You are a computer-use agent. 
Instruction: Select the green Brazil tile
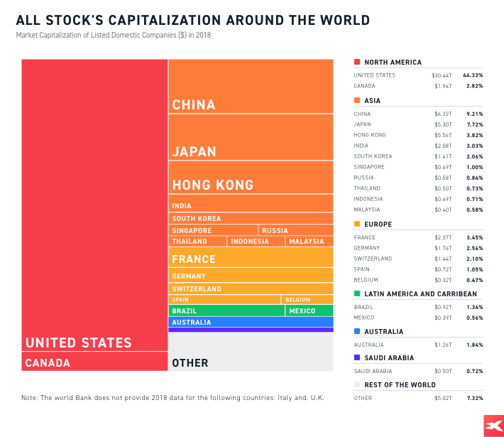(226, 311)
